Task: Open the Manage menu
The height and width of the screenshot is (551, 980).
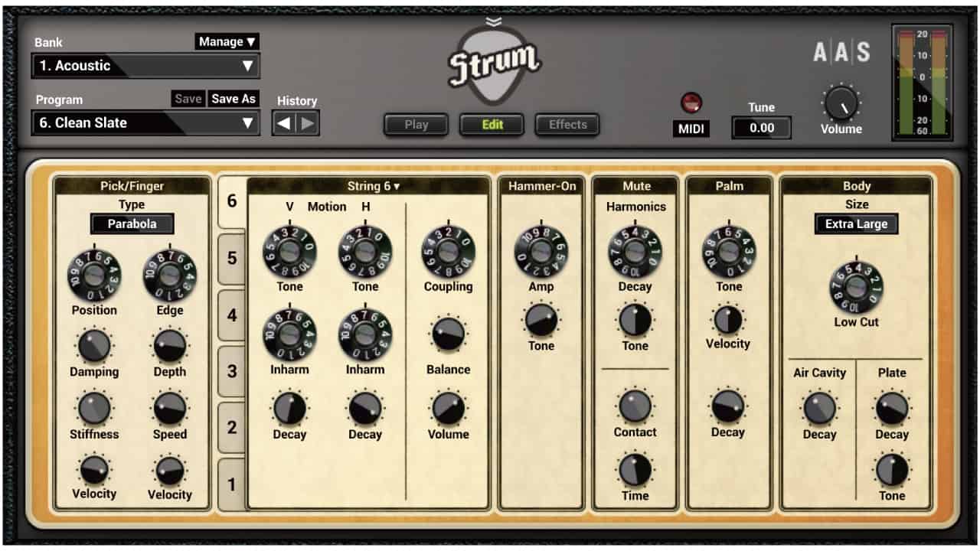Action: (226, 41)
